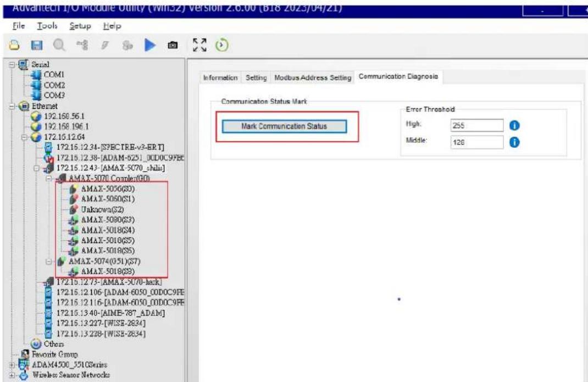Click the Favorite Group icon

click(25, 354)
